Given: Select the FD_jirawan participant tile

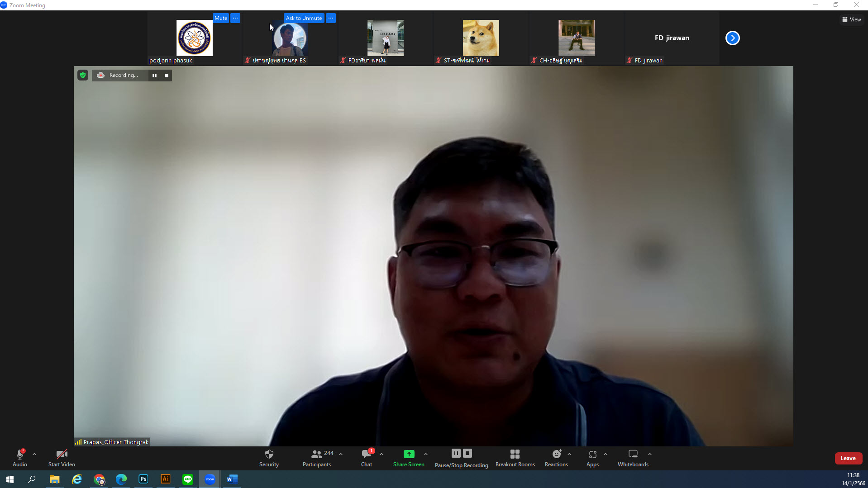Looking at the screenshot, I should click(x=672, y=38).
